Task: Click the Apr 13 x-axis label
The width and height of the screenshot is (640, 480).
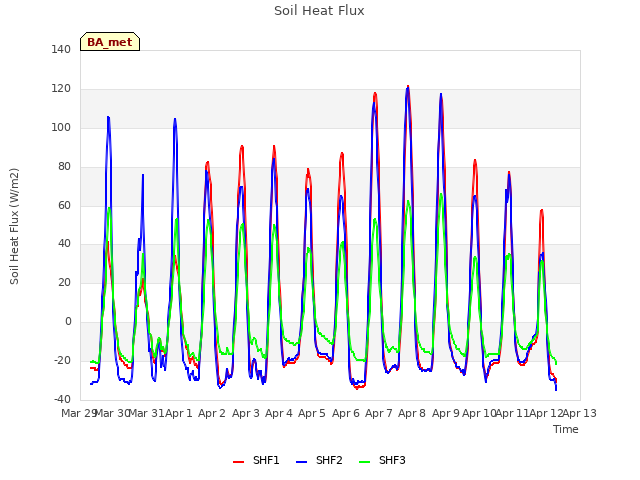Action: pos(580,413)
